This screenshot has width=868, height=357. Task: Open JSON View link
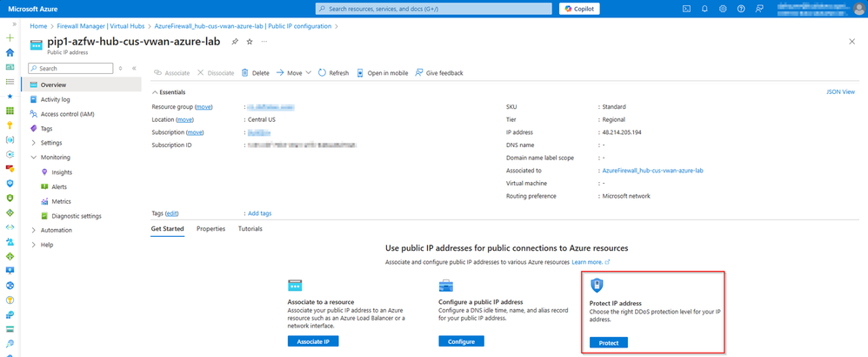[840, 92]
